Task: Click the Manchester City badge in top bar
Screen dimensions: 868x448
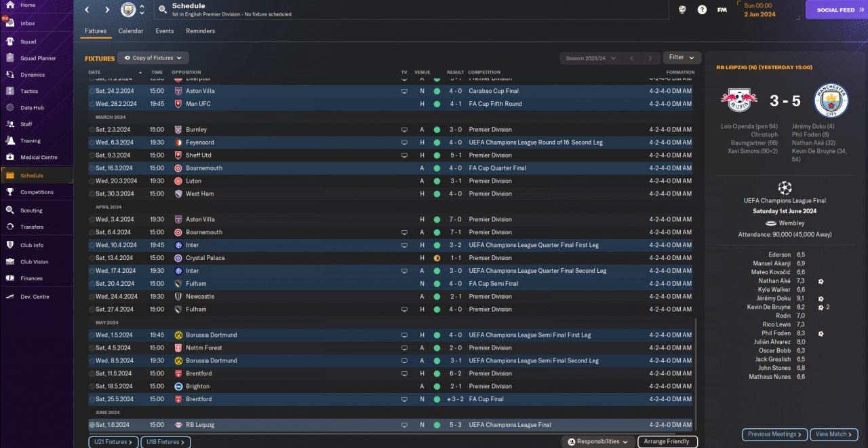Action: pyautogui.click(x=128, y=10)
